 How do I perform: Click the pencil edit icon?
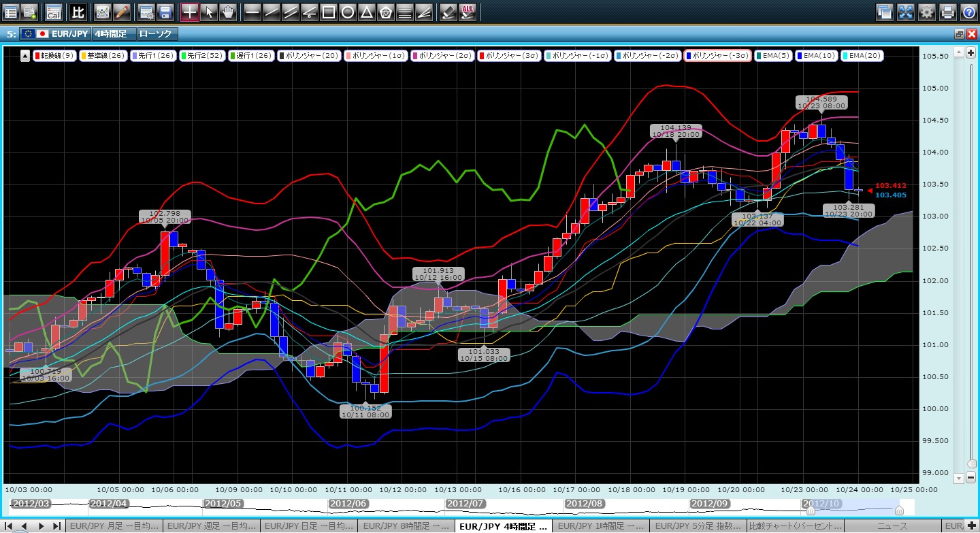point(121,12)
